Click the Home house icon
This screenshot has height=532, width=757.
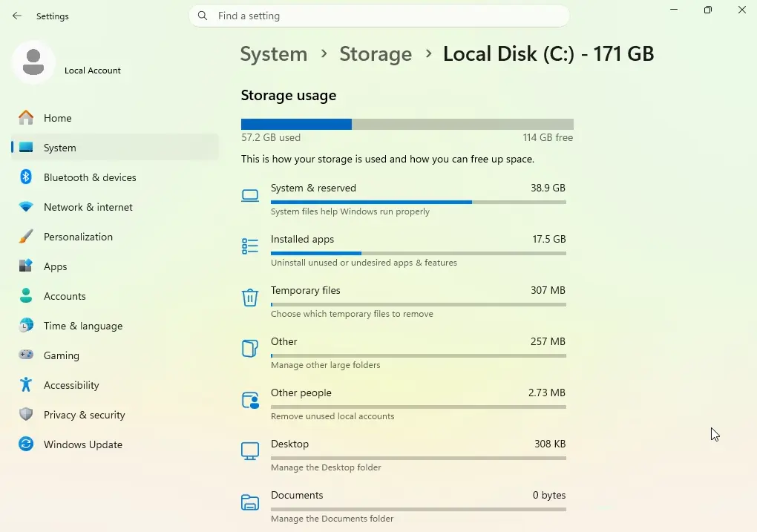coord(26,118)
